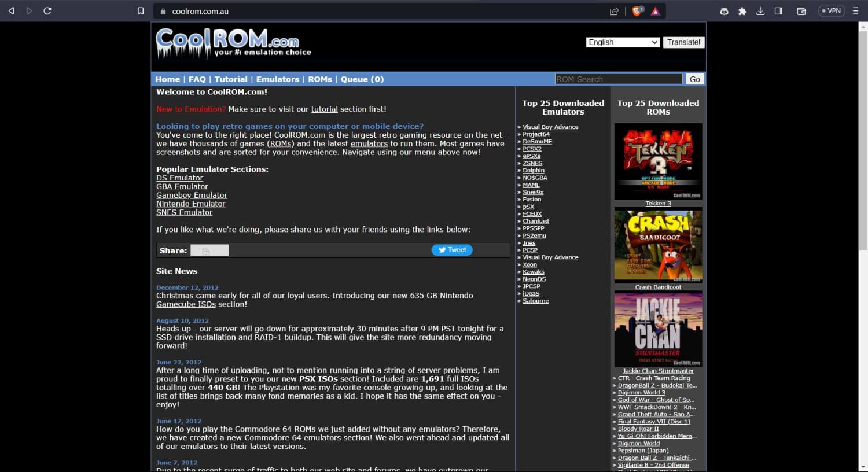Click the browser forward arrow
This screenshot has height=472, width=868.
pos(29,11)
